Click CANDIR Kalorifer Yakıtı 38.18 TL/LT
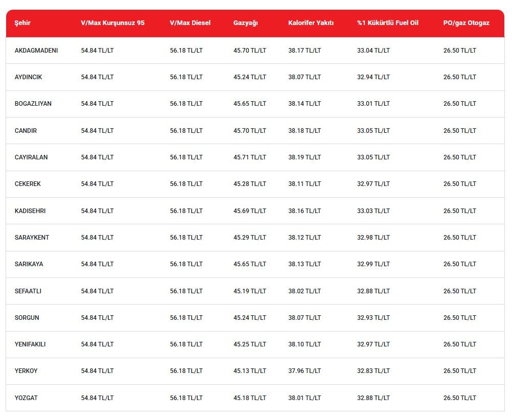The height and width of the screenshot is (420, 512). (x=305, y=131)
